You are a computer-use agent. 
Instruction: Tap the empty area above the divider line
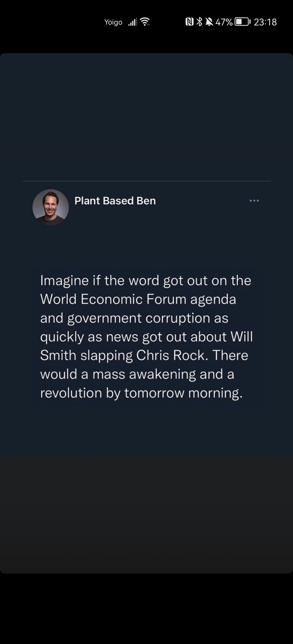(x=146, y=117)
